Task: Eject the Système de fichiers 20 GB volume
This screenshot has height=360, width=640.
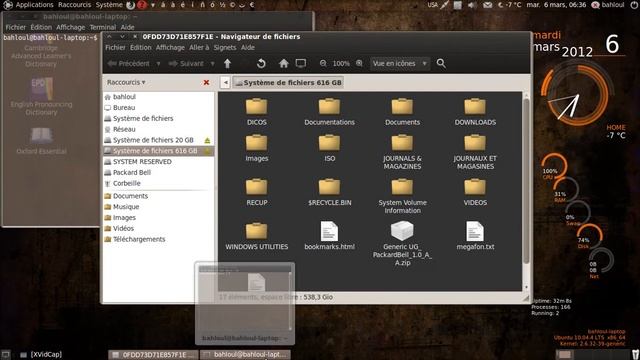Action: pyautogui.click(x=207, y=140)
